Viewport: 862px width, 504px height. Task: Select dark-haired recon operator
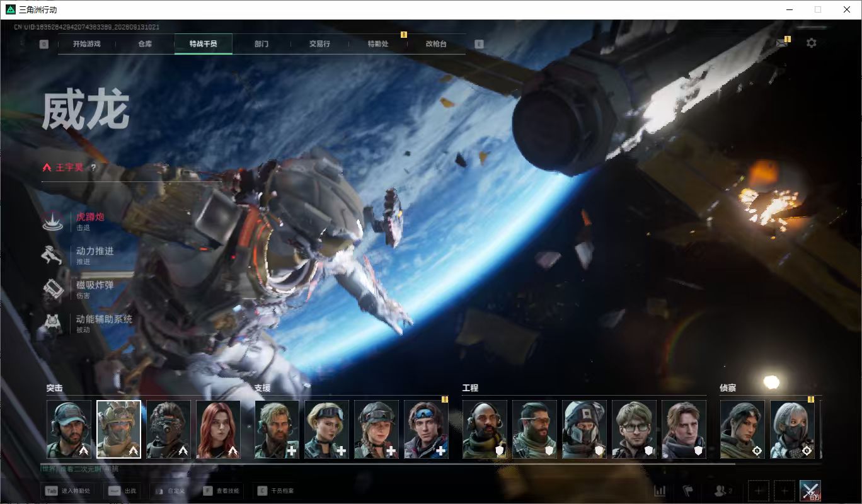coord(743,430)
